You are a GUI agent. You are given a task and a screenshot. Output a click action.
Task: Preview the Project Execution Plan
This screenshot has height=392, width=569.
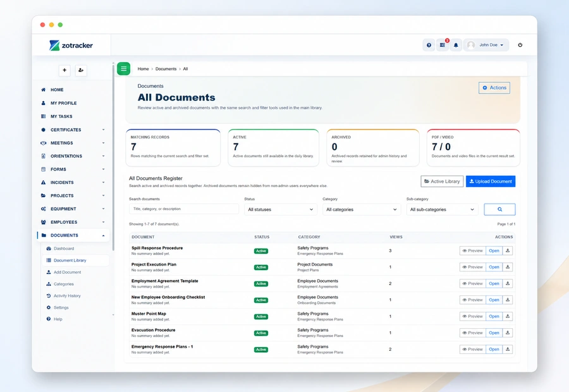(472, 267)
